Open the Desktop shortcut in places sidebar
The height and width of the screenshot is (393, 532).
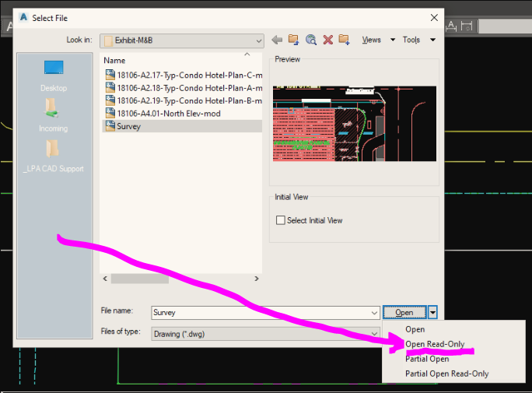(54, 76)
